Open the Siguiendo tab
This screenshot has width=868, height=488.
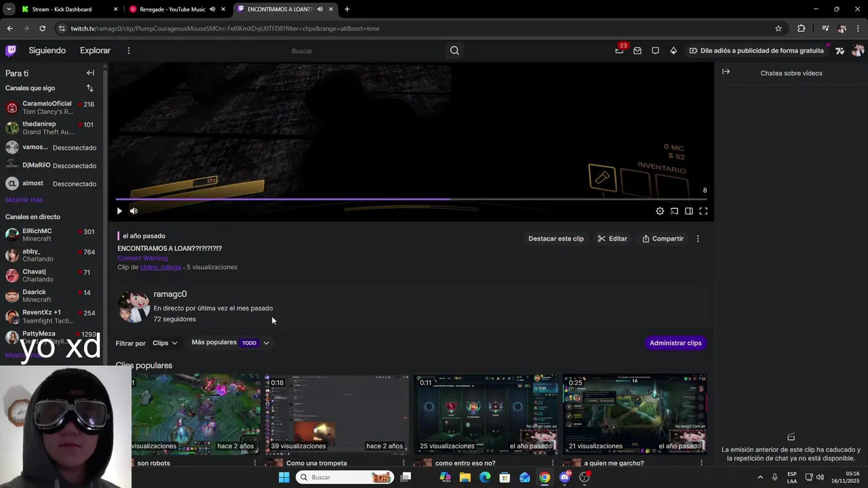[47, 51]
